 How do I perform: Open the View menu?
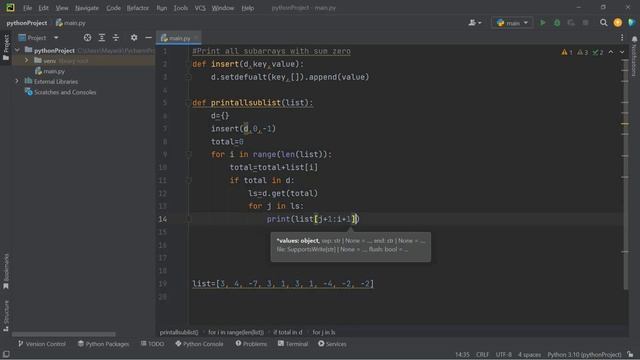point(62,8)
